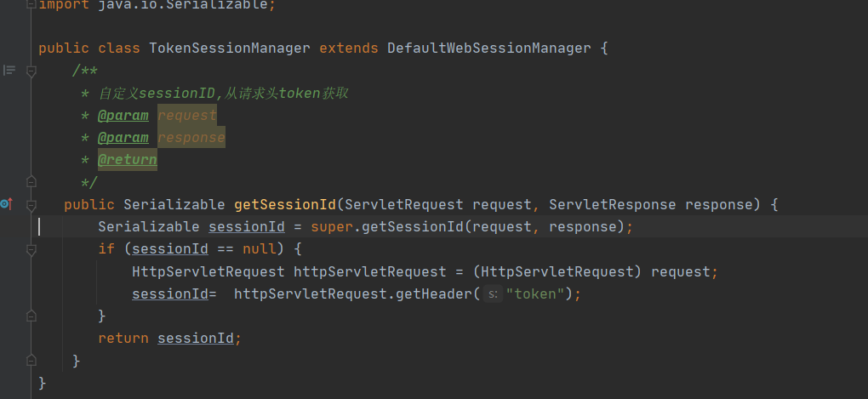Click the if block closing fold marker
This screenshot has height=399, width=868.
click(31, 316)
